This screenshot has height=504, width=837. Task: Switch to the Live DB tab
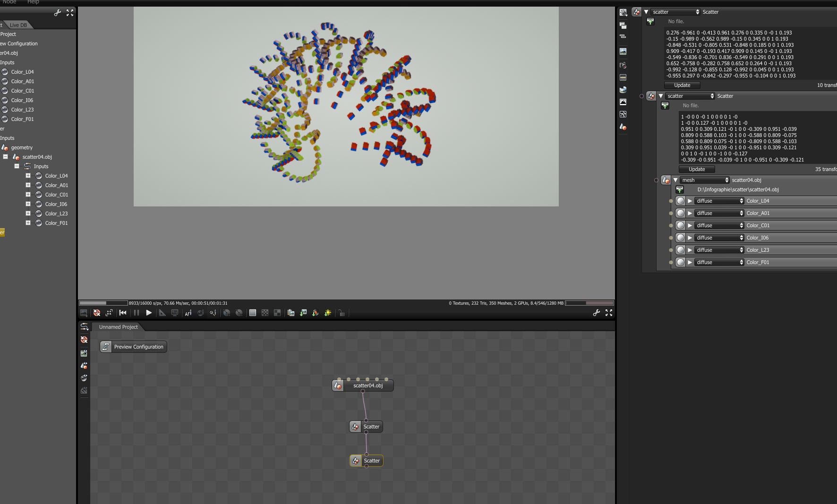18,25
